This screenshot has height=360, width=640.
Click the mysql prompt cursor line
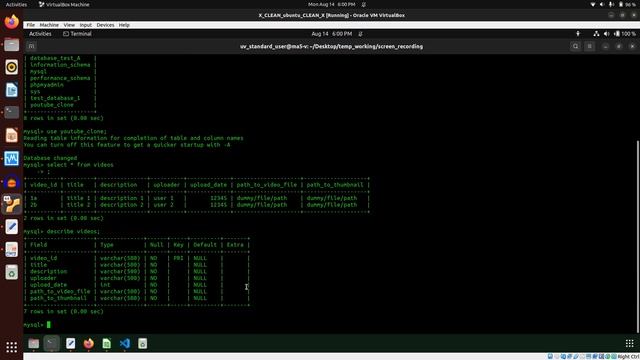[x=37, y=325]
